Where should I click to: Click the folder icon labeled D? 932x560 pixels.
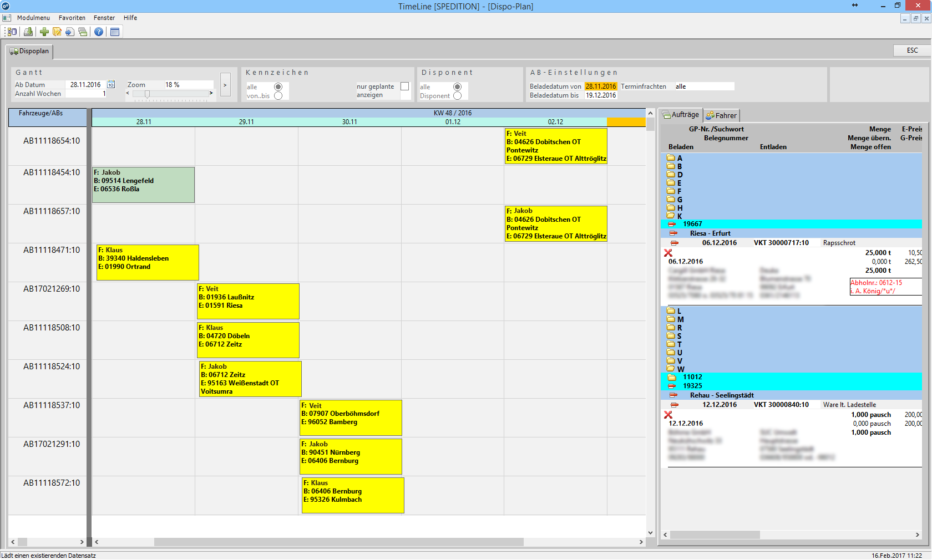671,175
